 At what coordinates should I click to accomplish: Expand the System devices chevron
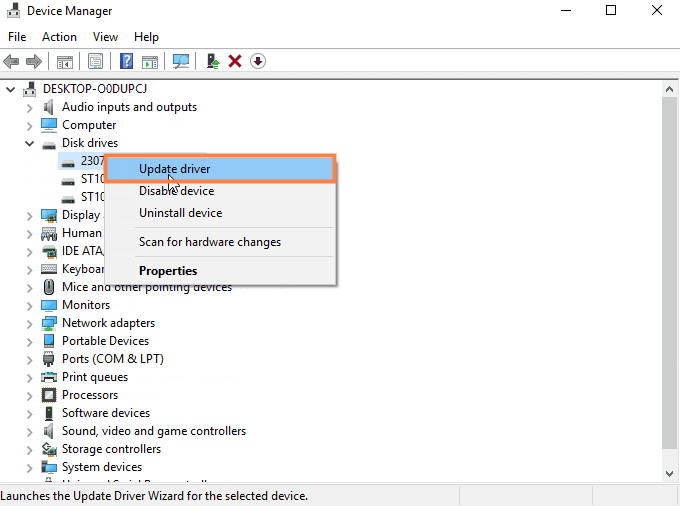[x=29, y=468]
